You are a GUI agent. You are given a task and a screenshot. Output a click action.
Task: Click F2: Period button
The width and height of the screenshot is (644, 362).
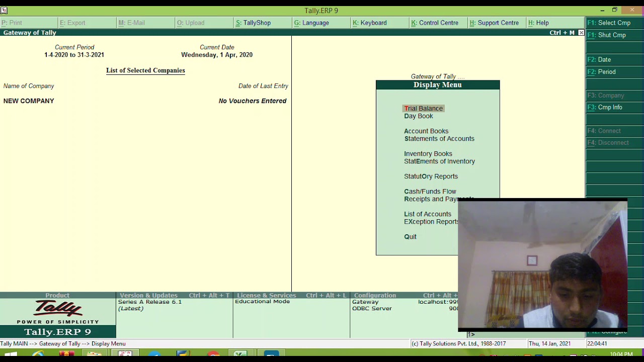615,72
